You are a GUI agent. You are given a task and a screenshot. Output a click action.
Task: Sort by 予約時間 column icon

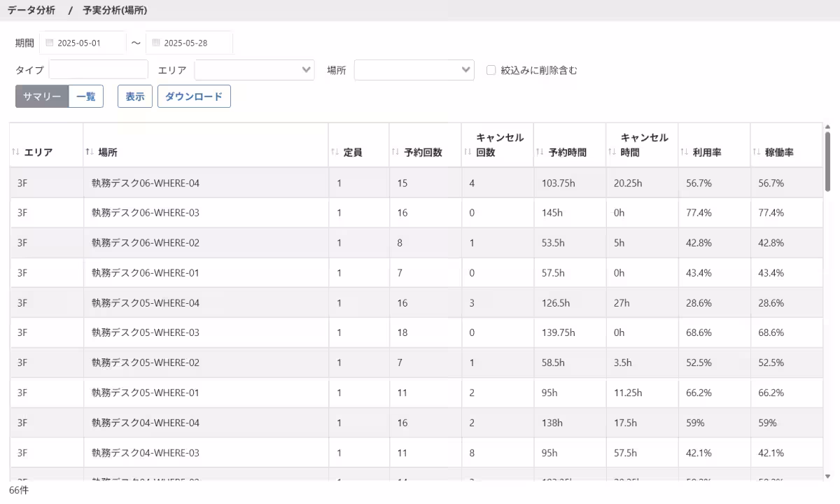[540, 153]
